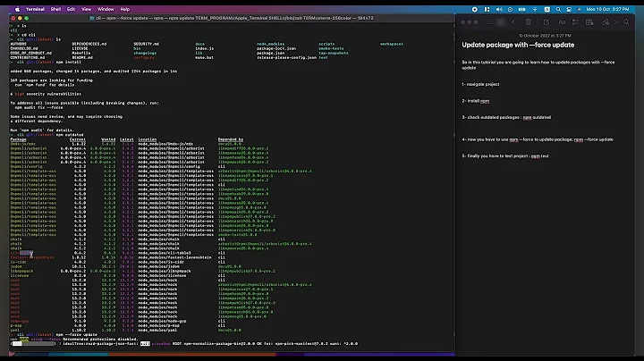Click the volume icon in menu bar

(499, 9)
